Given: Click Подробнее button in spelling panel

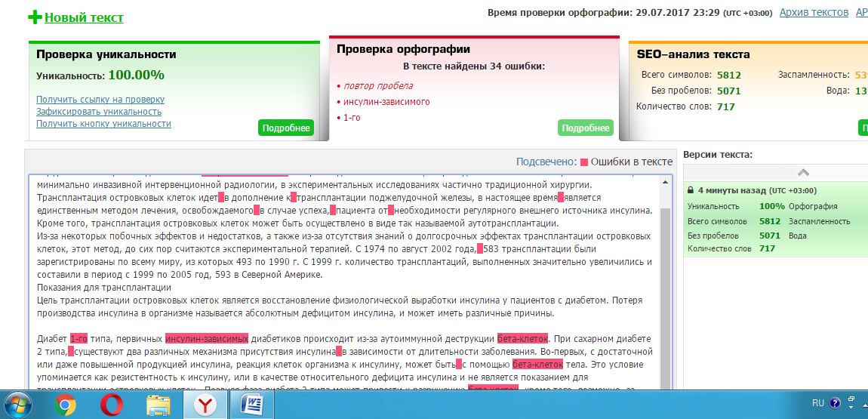Looking at the screenshot, I should tap(586, 128).
